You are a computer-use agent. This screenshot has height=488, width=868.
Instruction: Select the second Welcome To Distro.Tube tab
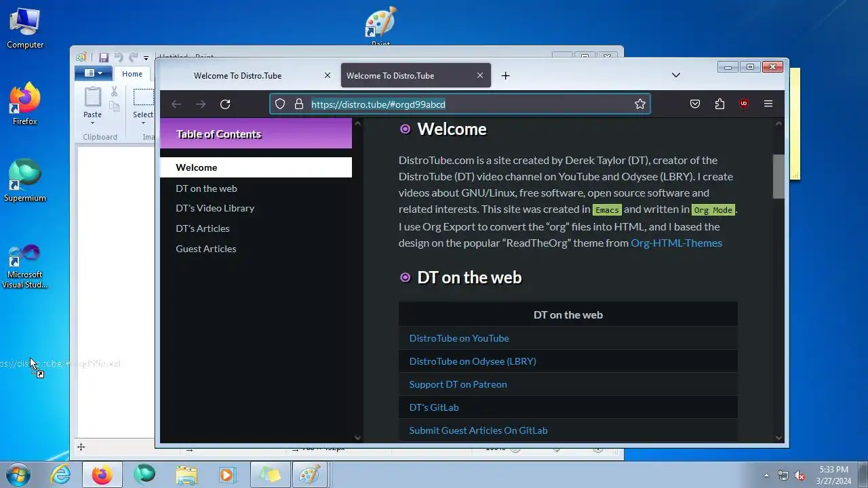[416, 75]
